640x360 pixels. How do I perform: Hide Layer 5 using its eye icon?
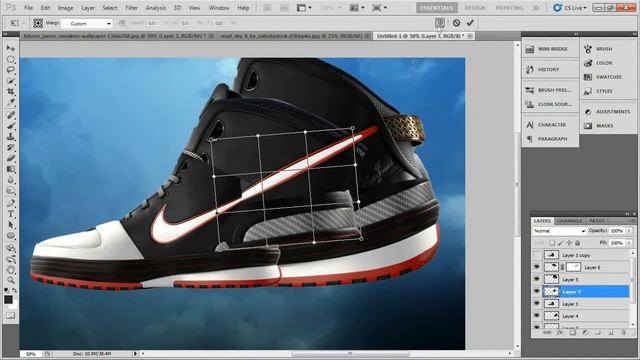point(537,280)
